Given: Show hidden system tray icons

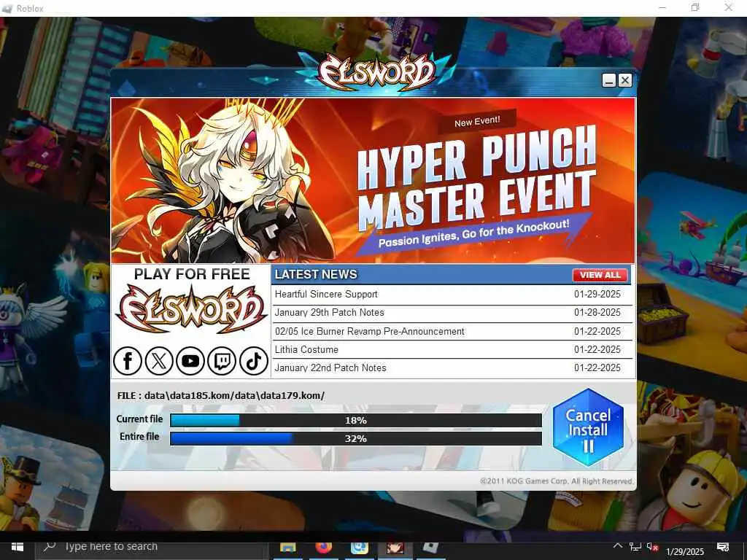Looking at the screenshot, I should click(x=617, y=546).
